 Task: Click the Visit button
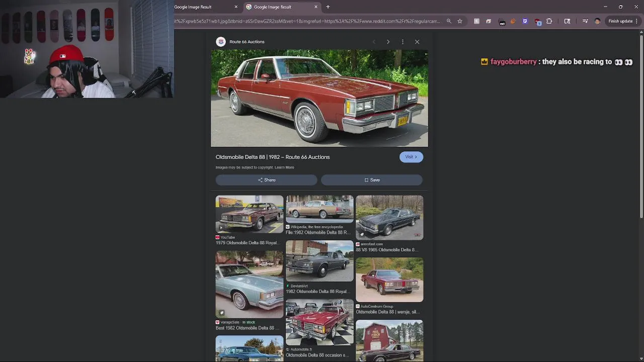(x=411, y=157)
